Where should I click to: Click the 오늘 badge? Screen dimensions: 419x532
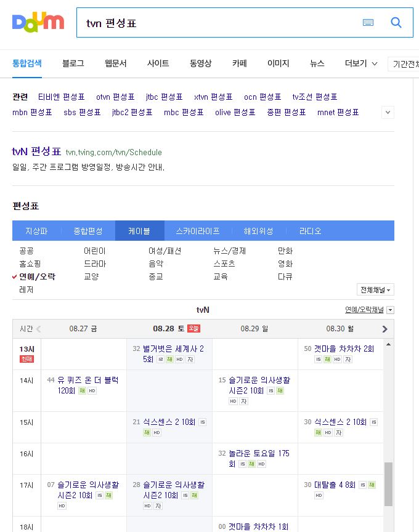194,328
